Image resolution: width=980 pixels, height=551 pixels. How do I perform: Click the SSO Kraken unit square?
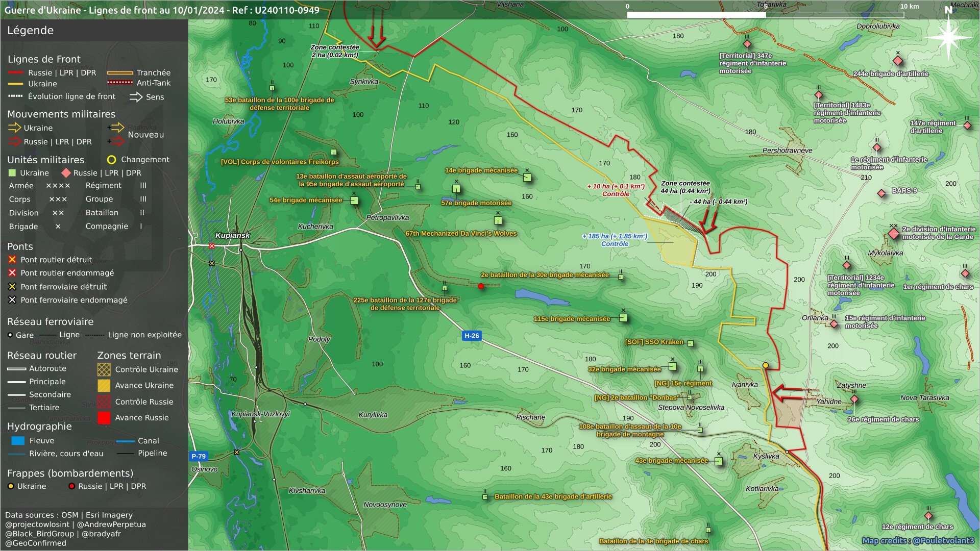point(691,343)
